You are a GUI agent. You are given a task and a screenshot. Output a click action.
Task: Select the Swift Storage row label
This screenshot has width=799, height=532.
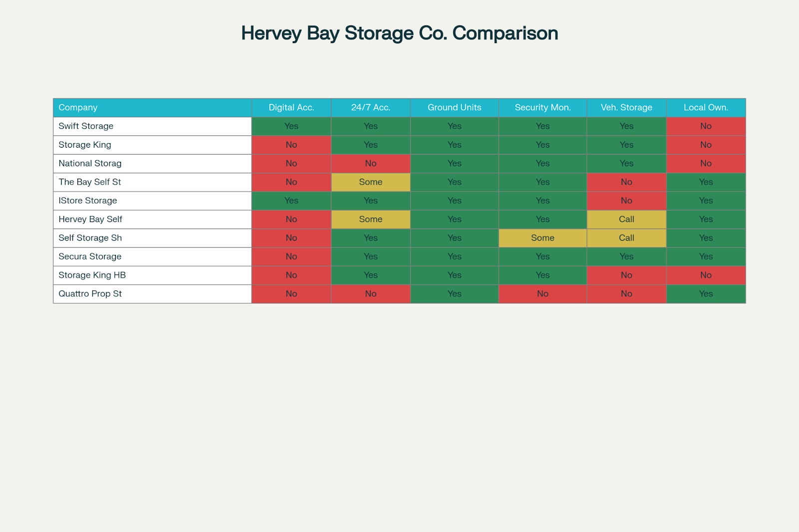point(85,126)
